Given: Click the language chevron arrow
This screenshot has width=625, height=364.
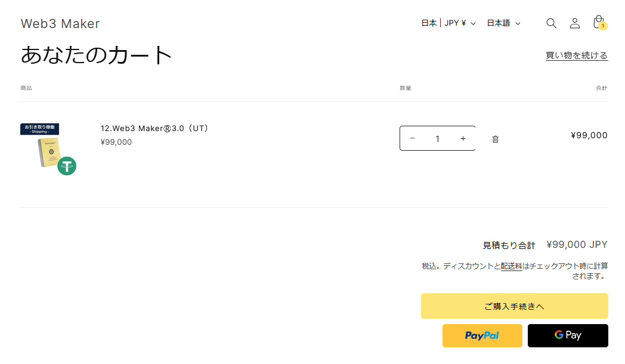Looking at the screenshot, I should coord(518,23).
